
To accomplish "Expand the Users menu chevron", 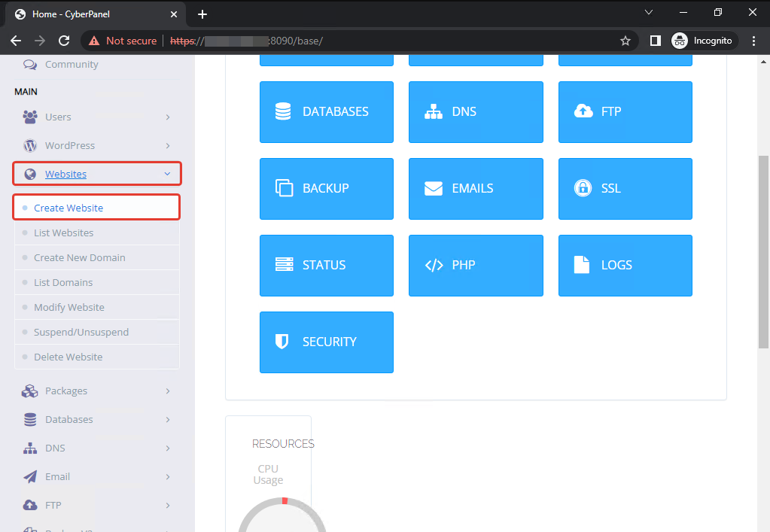I will 168,117.
